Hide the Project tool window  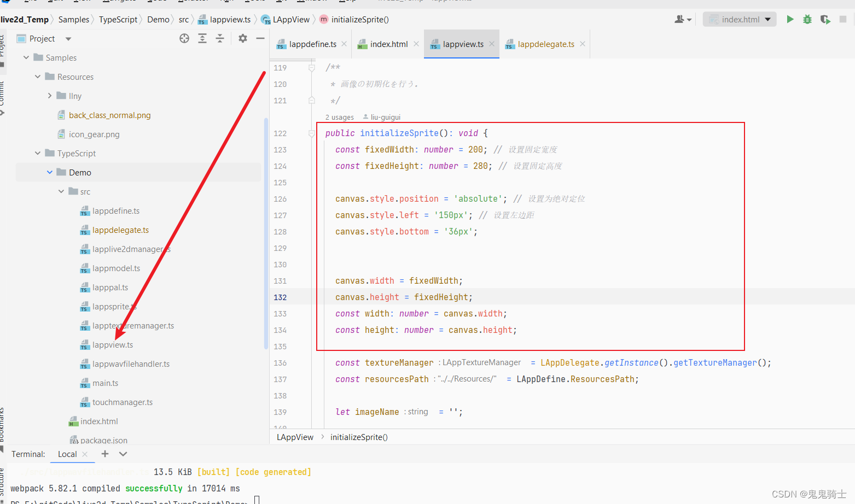(x=260, y=38)
